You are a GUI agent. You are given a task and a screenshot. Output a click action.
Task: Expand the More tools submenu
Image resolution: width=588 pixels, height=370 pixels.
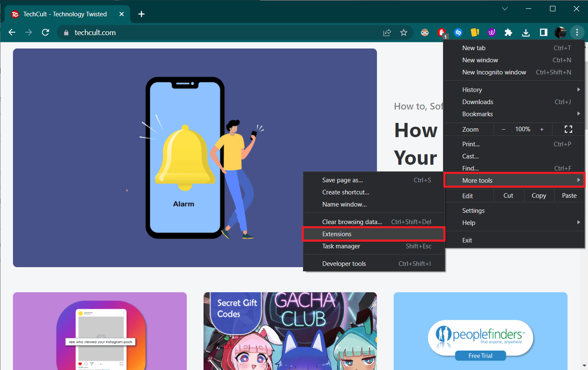pyautogui.click(x=477, y=180)
